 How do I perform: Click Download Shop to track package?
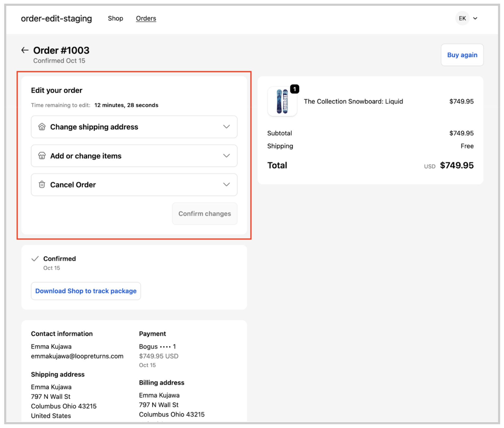tap(86, 291)
